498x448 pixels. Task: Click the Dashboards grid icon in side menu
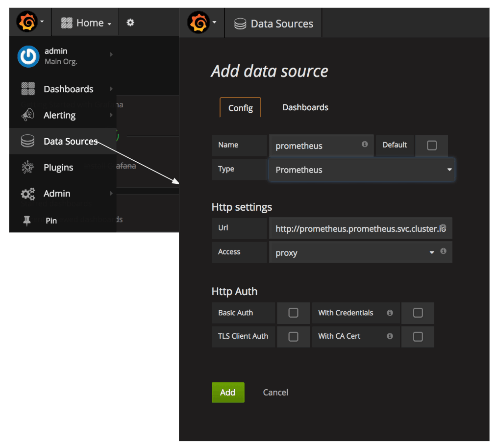click(28, 89)
